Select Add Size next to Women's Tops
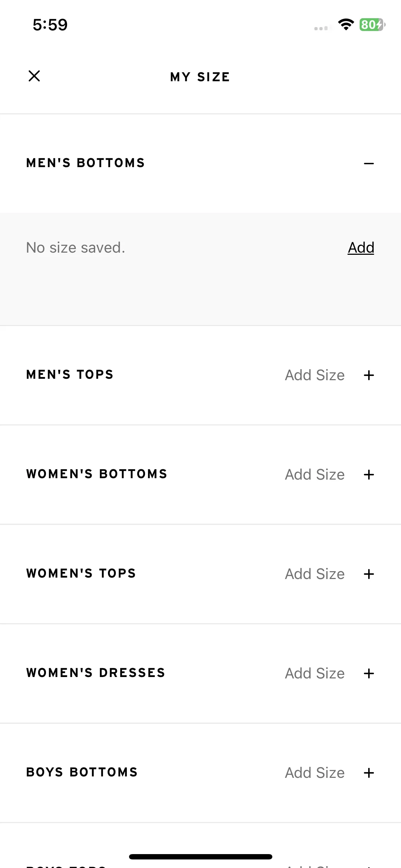Image resolution: width=401 pixels, height=868 pixels. (315, 574)
